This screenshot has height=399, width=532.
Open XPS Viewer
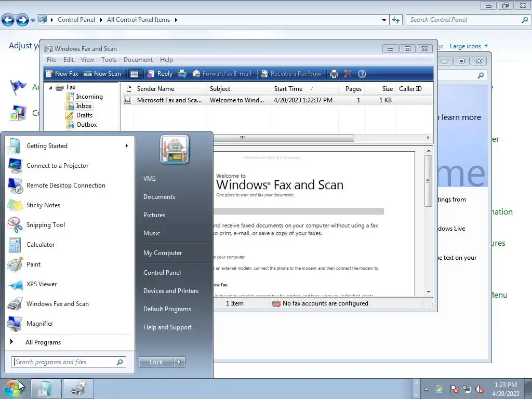point(70,284)
